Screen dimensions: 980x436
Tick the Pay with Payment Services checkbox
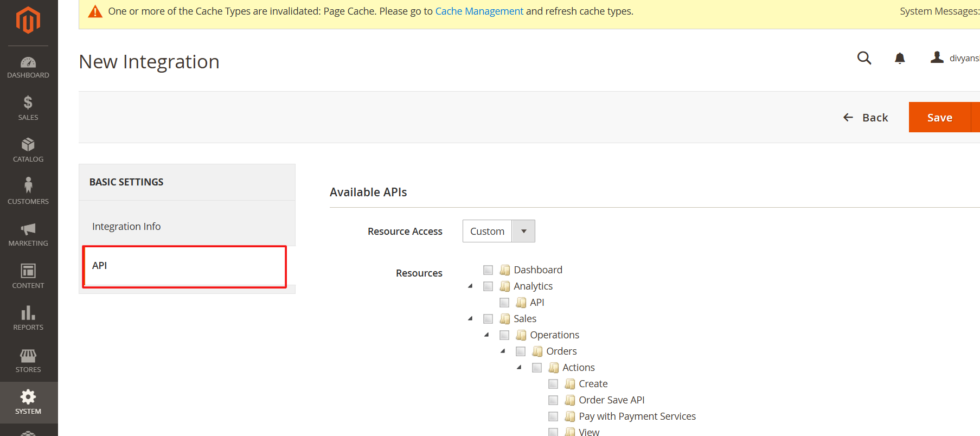click(x=553, y=416)
